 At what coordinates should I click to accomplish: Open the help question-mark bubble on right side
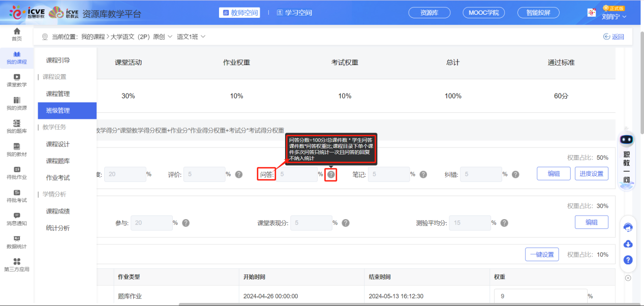point(628,260)
